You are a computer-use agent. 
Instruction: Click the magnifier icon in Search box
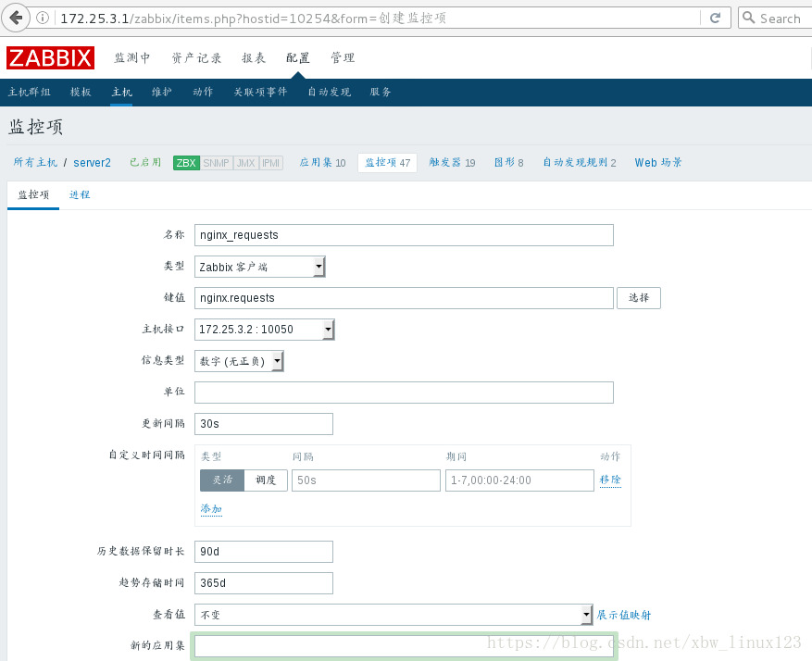tap(748, 18)
